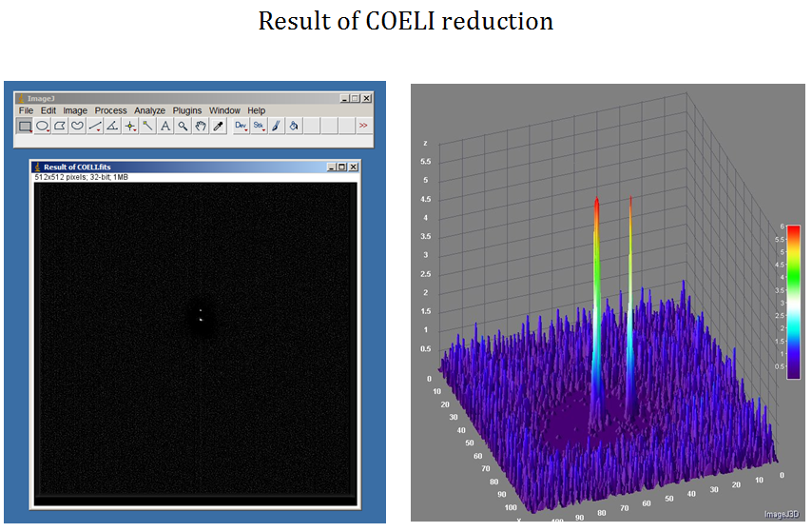Viewport: 812px width, 532px height.
Task: Expand more tools with double-arrow button
Action: 363,126
